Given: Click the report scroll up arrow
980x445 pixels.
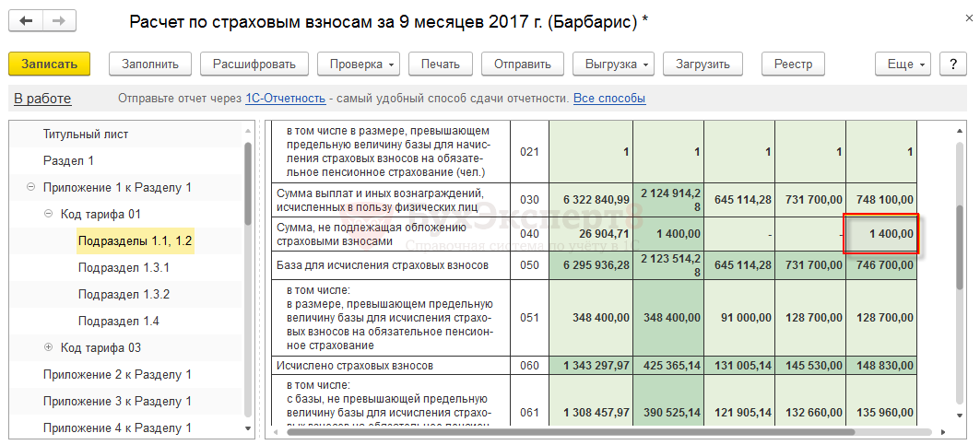Looking at the screenshot, I should click(960, 131).
